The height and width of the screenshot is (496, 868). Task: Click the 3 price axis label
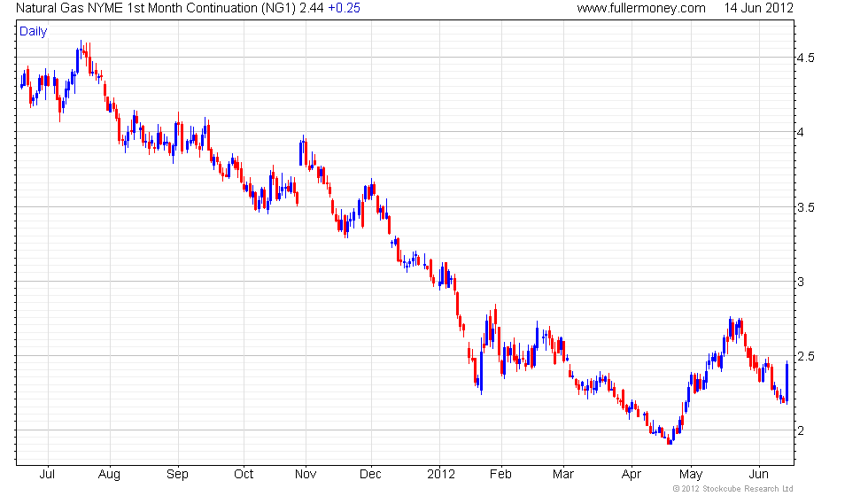[801, 282]
